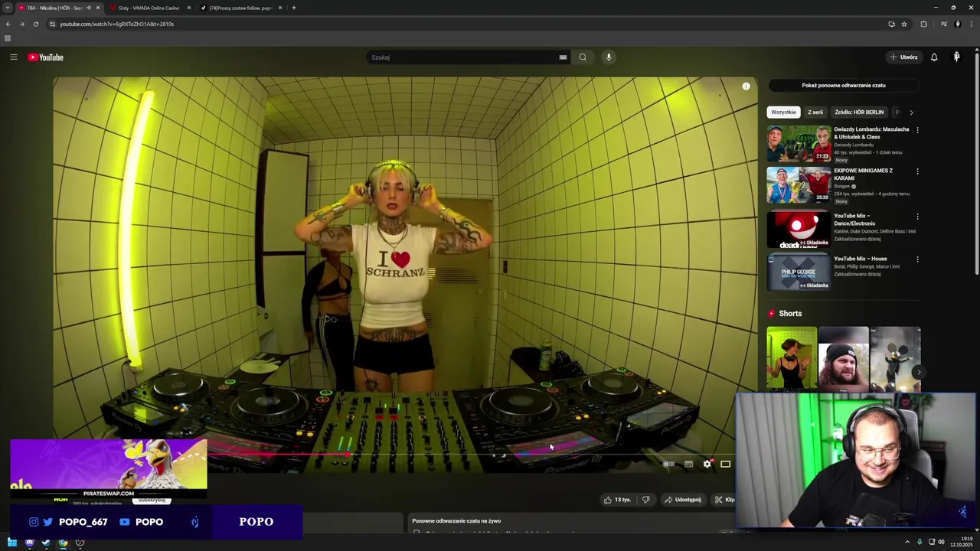This screenshot has width=980, height=551.
Task: Click Pokaż ponowne odtwarzanie czatu button
Action: (x=844, y=86)
